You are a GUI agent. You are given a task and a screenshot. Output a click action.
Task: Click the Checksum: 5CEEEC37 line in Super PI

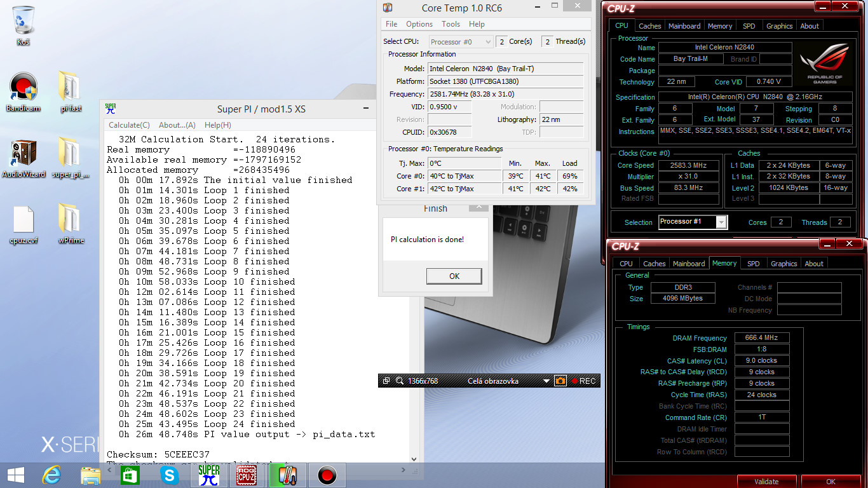point(158,454)
